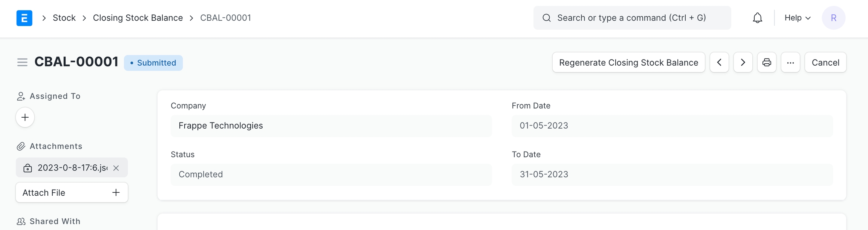Screen dimensions: 868x230
Task: Focus the search command bar
Action: tap(632, 18)
